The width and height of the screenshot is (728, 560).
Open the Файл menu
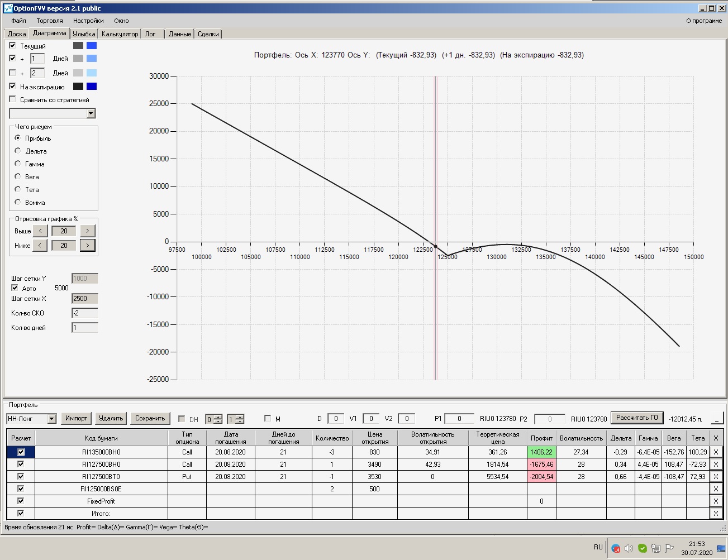click(18, 21)
